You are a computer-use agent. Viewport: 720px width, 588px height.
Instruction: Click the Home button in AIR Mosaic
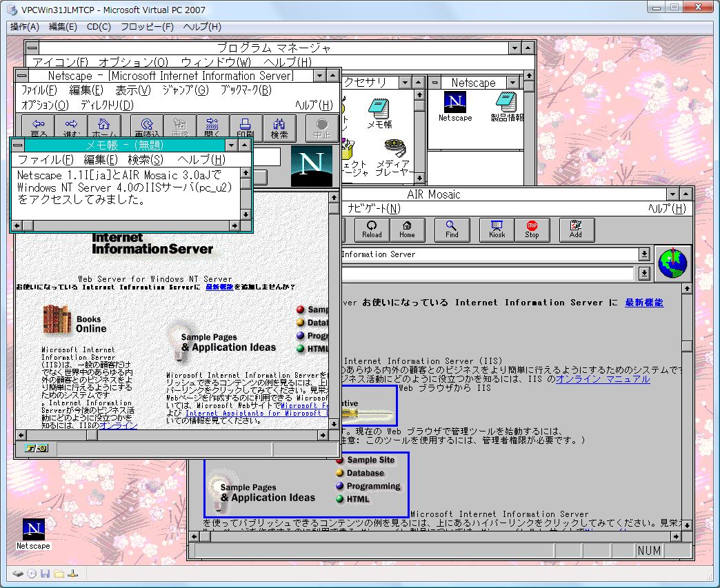click(x=407, y=230)
